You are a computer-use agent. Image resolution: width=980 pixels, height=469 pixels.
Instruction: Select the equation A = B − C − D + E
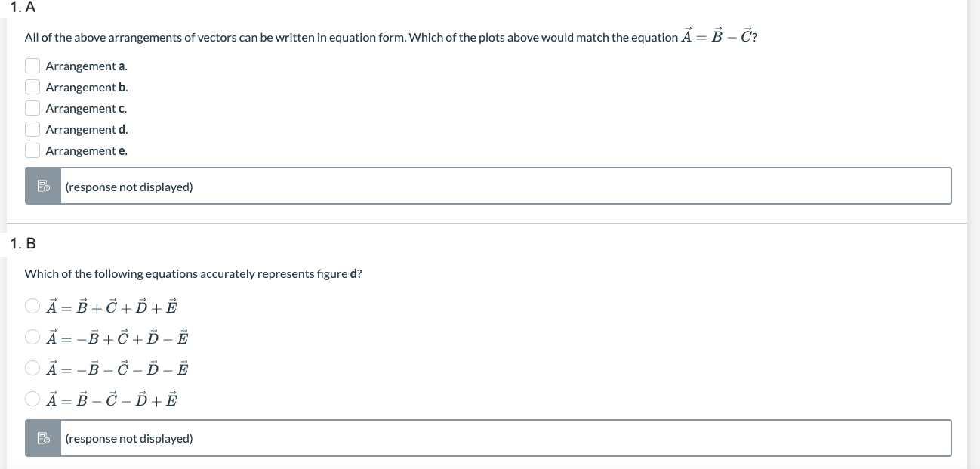32,399
